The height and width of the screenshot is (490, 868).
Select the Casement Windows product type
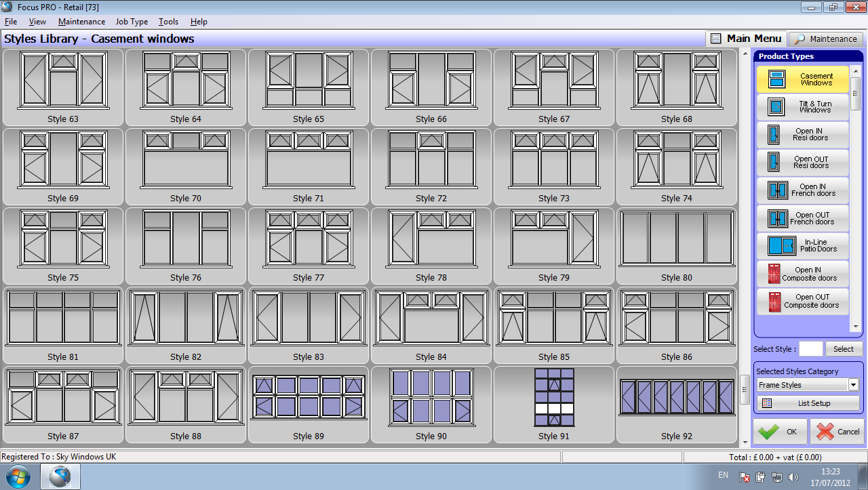tap(802, 79)
